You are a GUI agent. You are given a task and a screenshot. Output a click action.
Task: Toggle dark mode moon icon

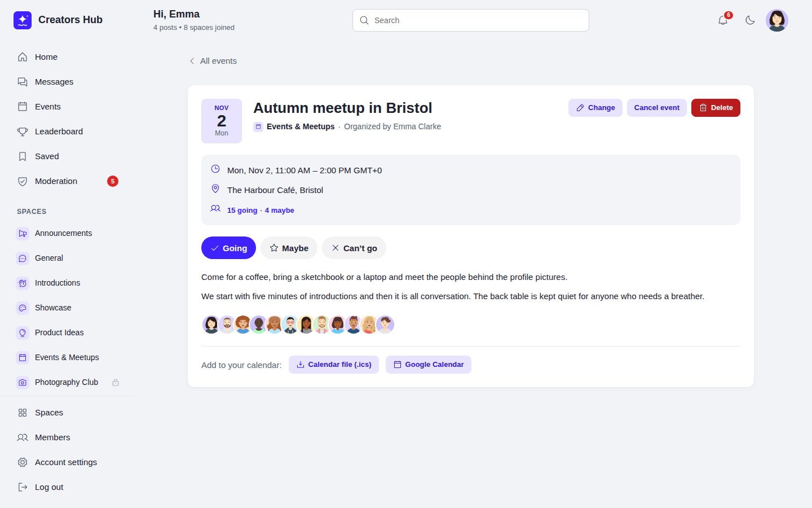750,20
